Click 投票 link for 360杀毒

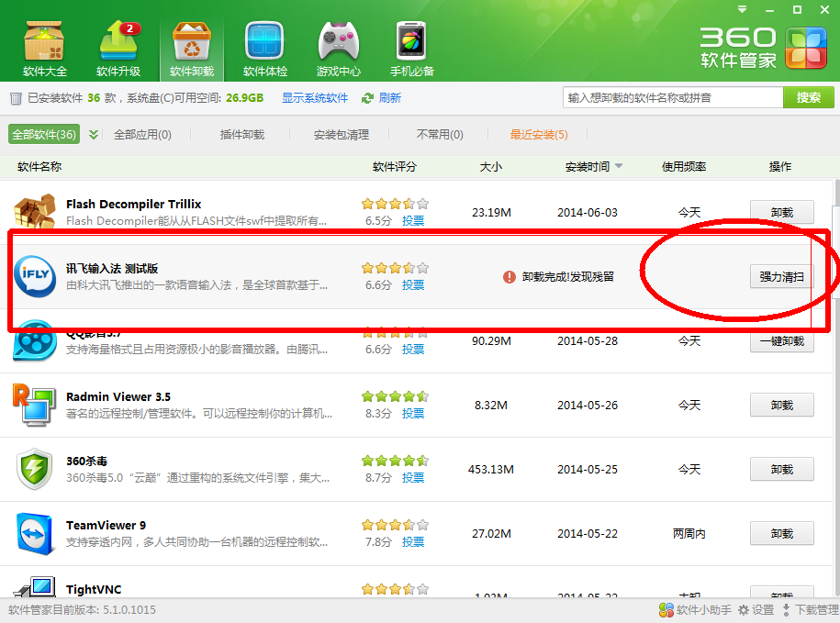pyautogui.click(x=413, y=477)
